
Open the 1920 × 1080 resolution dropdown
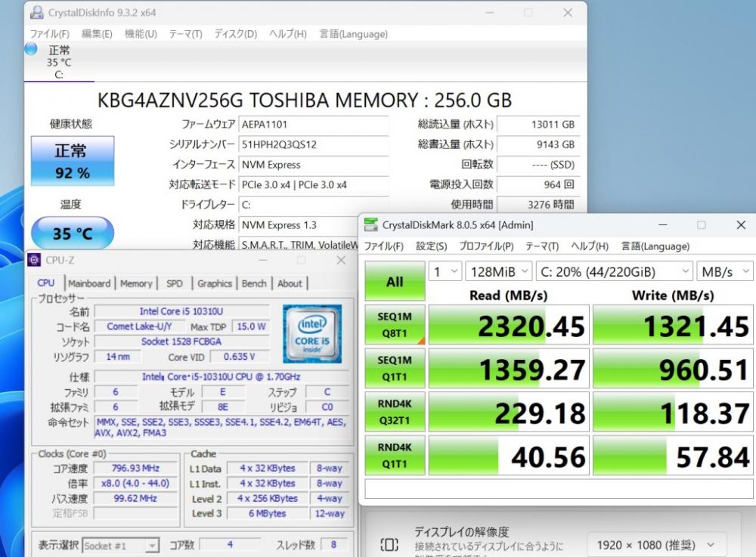point(657,545)
